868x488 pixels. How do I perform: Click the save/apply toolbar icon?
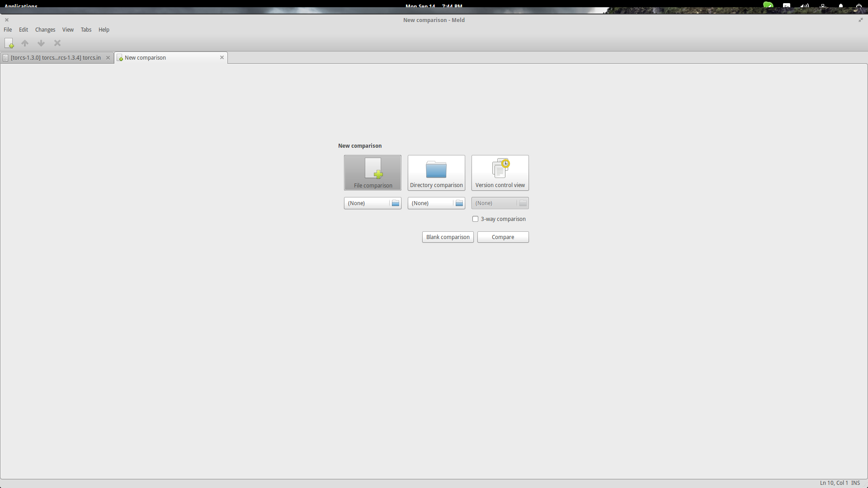pos(9,43)
